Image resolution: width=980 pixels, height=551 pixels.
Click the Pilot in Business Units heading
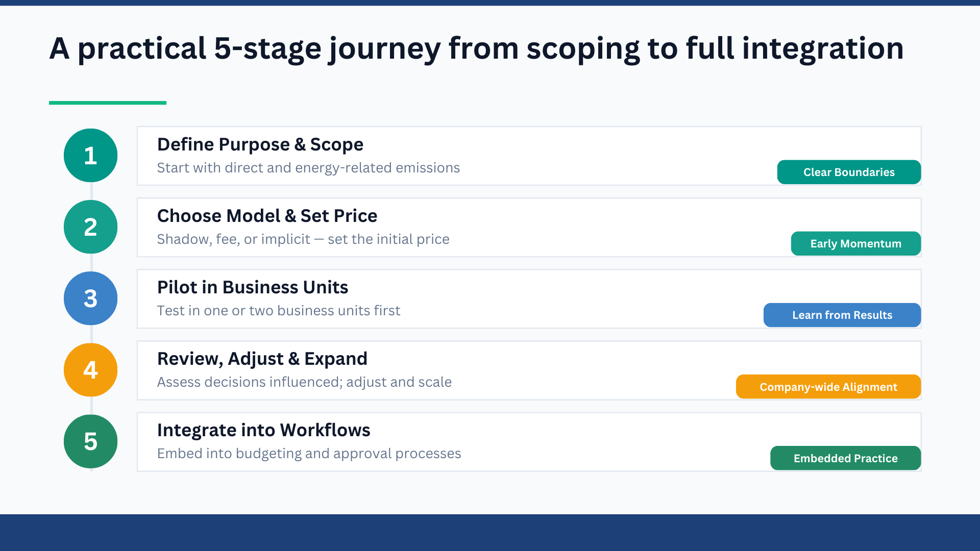[252, 287]
